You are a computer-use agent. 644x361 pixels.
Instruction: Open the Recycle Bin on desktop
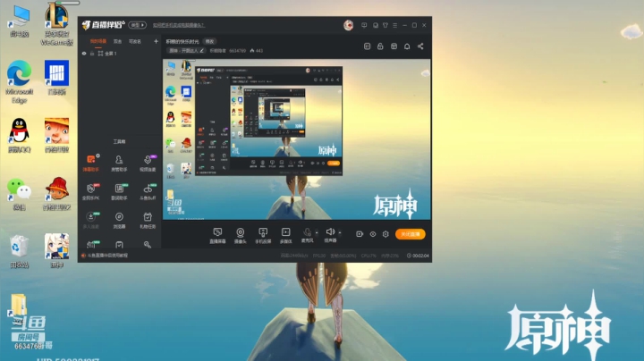(19, 251)
